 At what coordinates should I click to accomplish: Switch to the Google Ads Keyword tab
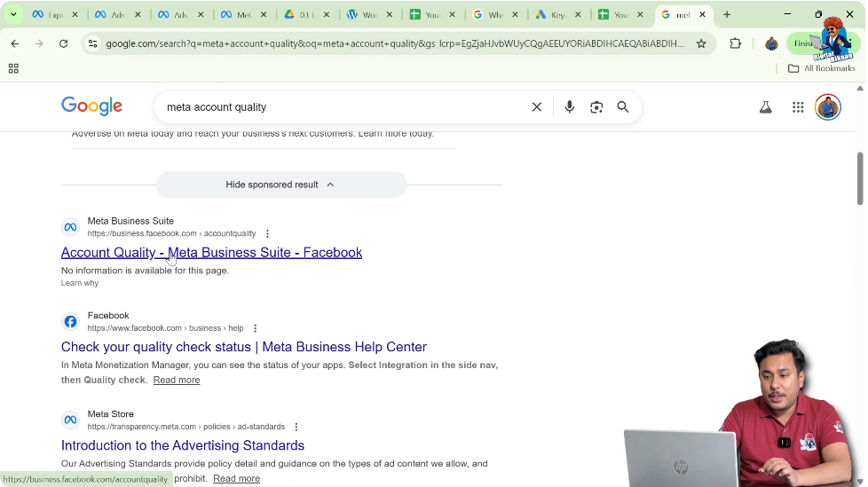click(x=556, y=15)
